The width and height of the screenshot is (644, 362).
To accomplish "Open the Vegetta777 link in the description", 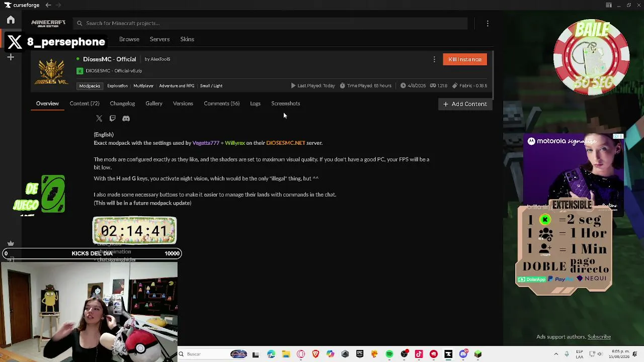I will click(206, 143).
